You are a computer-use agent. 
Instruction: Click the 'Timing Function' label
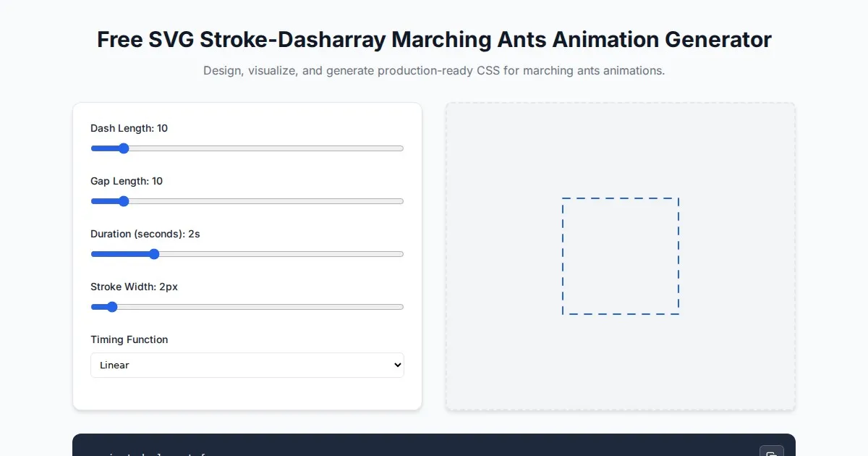tap(129, 339)
